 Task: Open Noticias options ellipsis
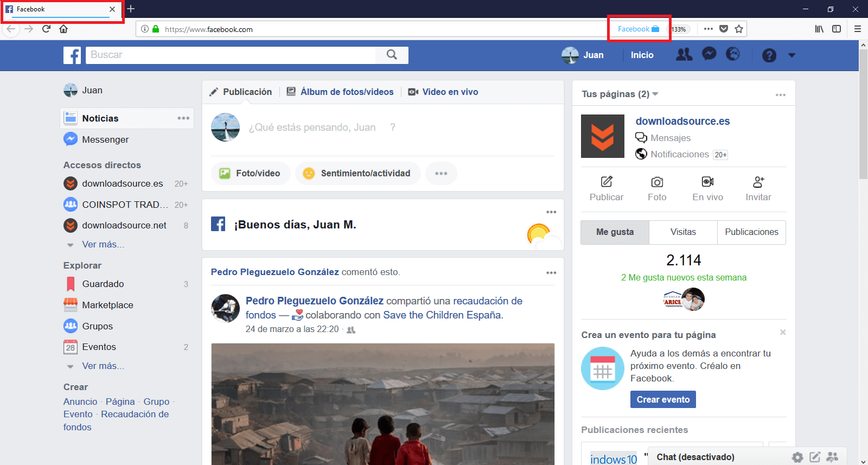pos(183,118)
